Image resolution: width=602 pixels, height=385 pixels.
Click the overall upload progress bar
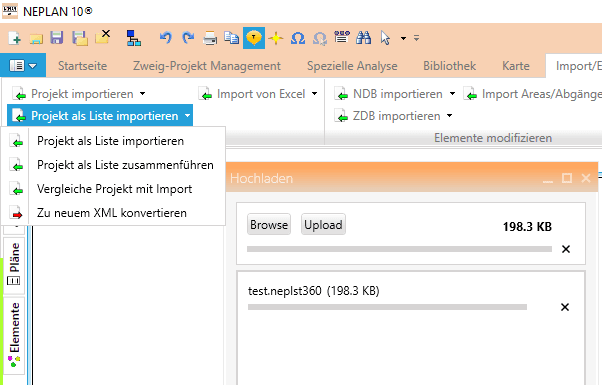(x=399, y=249)
